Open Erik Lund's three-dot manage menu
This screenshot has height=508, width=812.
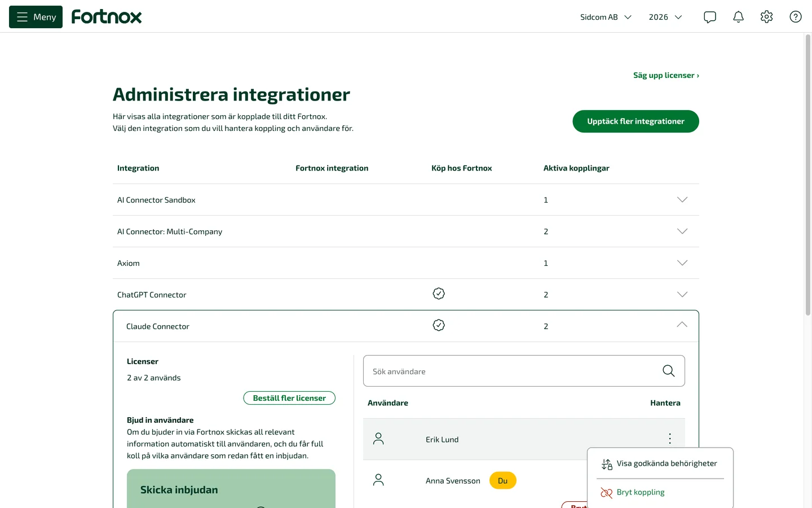pos(670,439)
